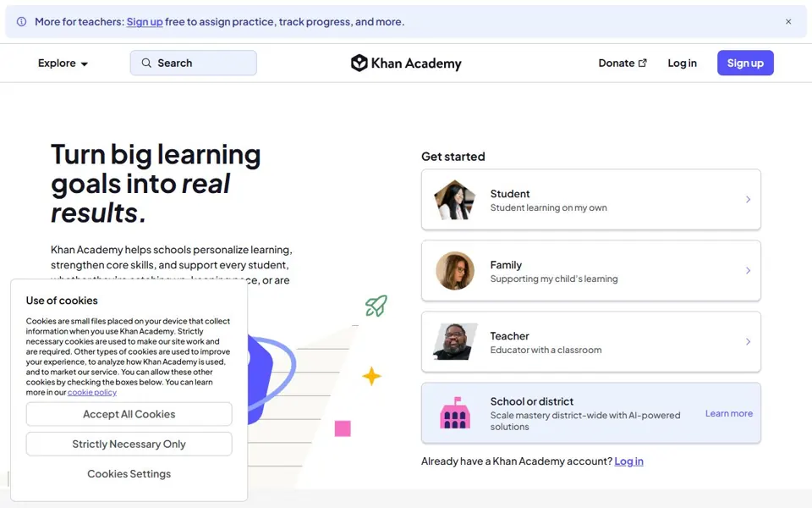Click the Student profile photo
Viewport: 812px width, 508px height.
(455, 200)
